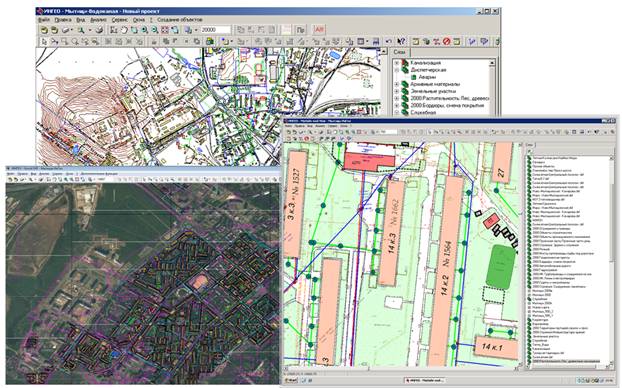Expand the Канализация layer tree node
Image resolution: width=622 pixels, height=388 pixels.
click(397, 63)
